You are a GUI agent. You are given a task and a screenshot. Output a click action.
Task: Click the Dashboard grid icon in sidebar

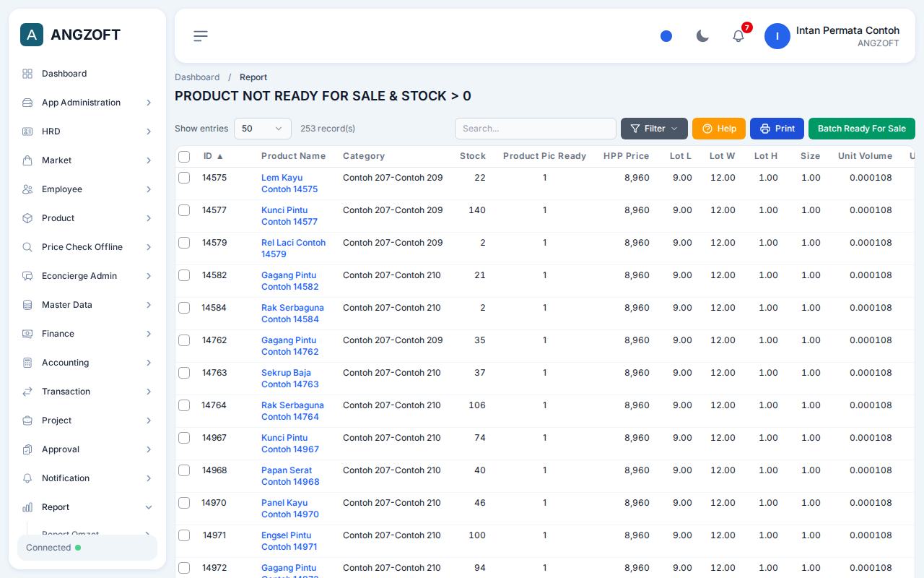point(27,74)
